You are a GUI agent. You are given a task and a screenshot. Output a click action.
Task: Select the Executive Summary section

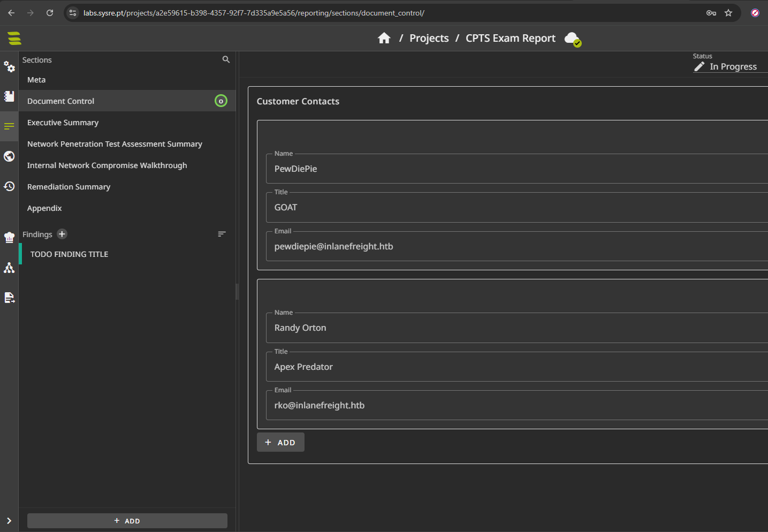[x=63, y=123]
